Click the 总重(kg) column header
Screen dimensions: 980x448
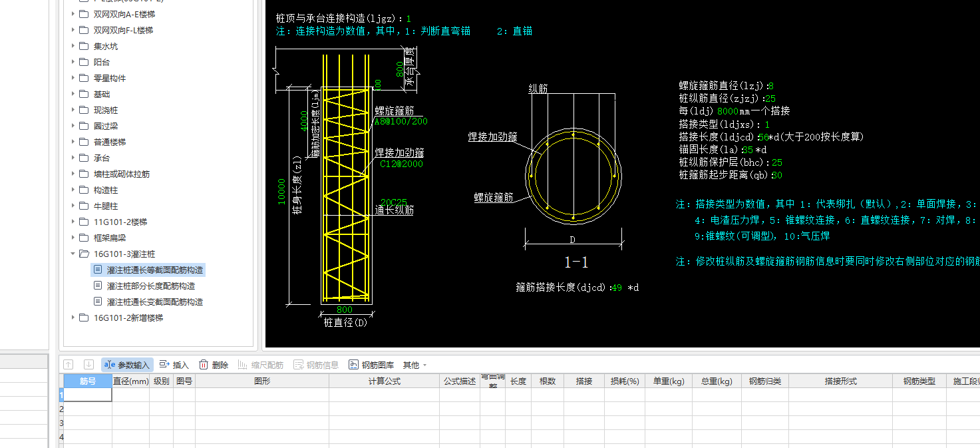pos(717,381)
